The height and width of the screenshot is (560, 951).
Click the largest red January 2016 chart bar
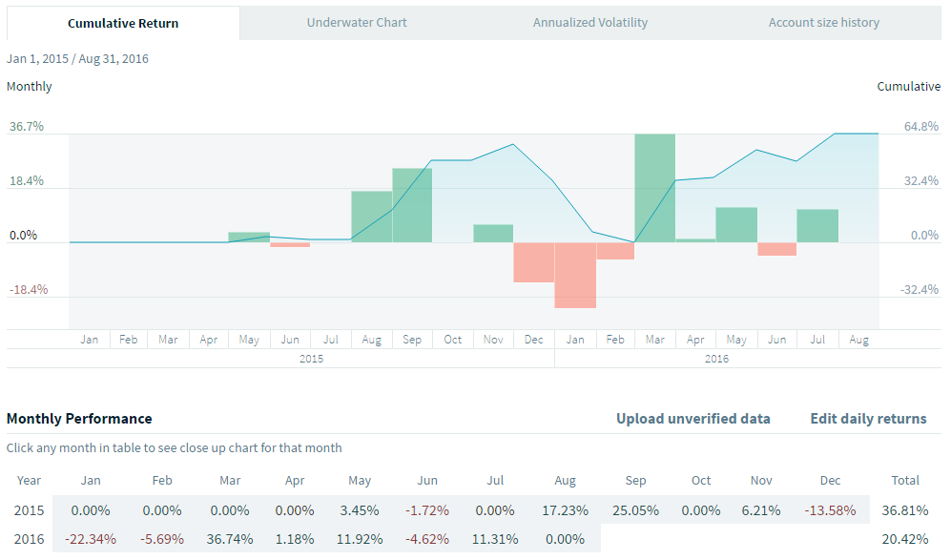pyautogui.click(x=575, y=275)
